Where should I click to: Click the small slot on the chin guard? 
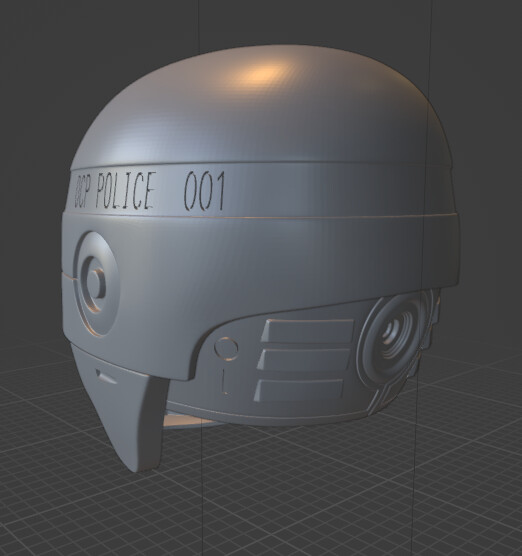coord(106,377)
